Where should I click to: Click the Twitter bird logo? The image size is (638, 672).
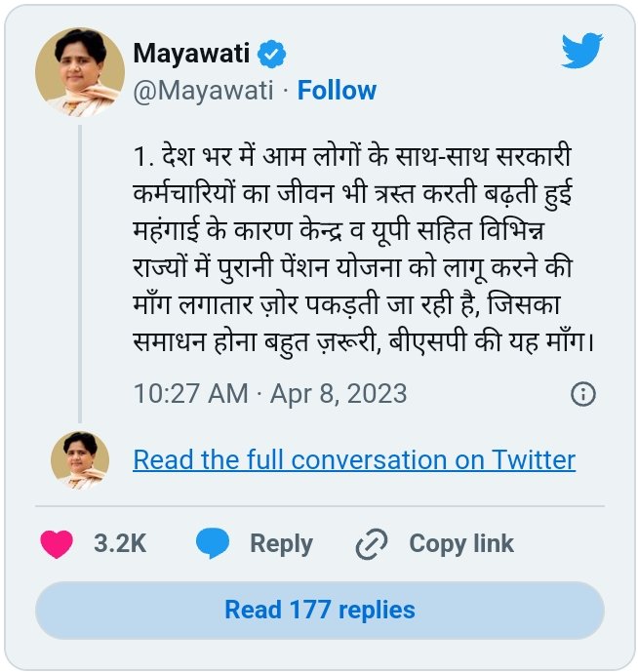click(581, 51)
